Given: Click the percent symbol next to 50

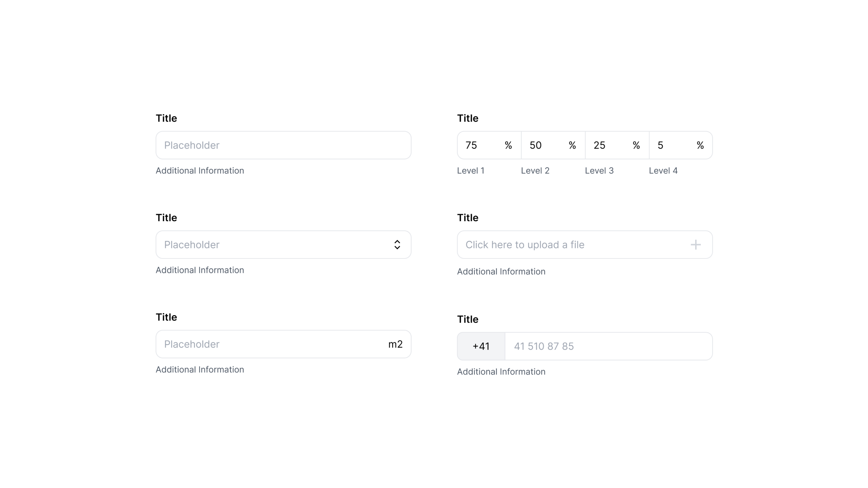Looking at the screenshot, I should [572, 145].
